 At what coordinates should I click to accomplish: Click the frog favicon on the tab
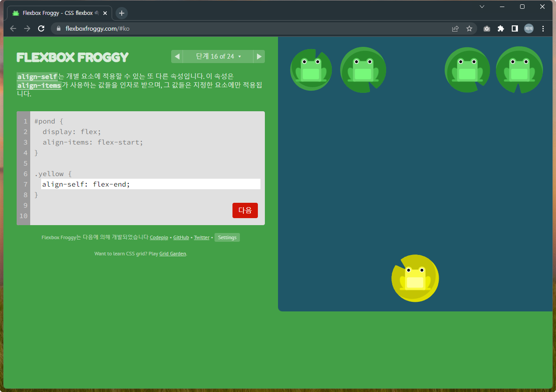coord(16,13)
